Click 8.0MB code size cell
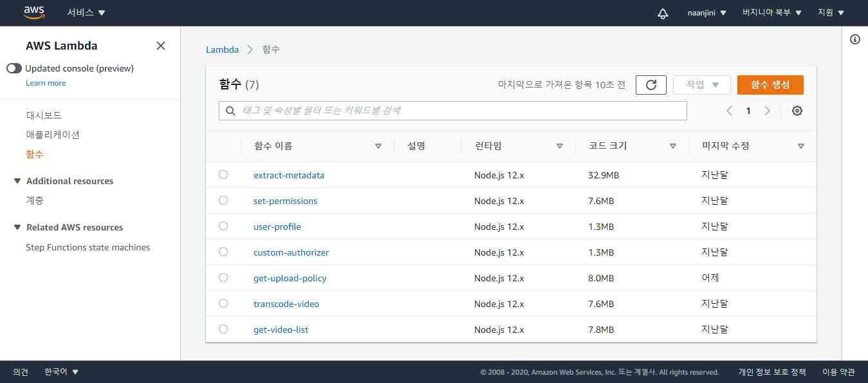 pyautogui.click(x=601, y=278)
